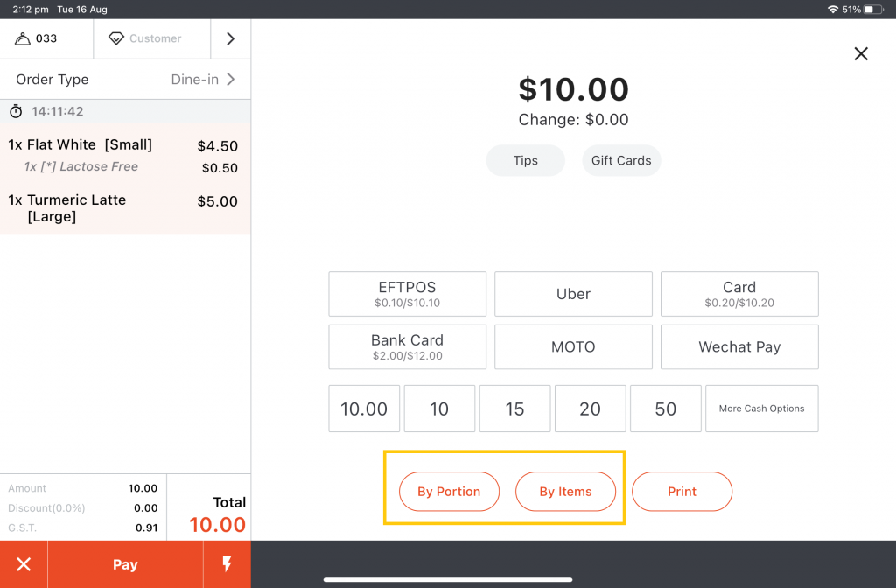
Task: Close the payment panel with X
Action: (x=861, y=54)
